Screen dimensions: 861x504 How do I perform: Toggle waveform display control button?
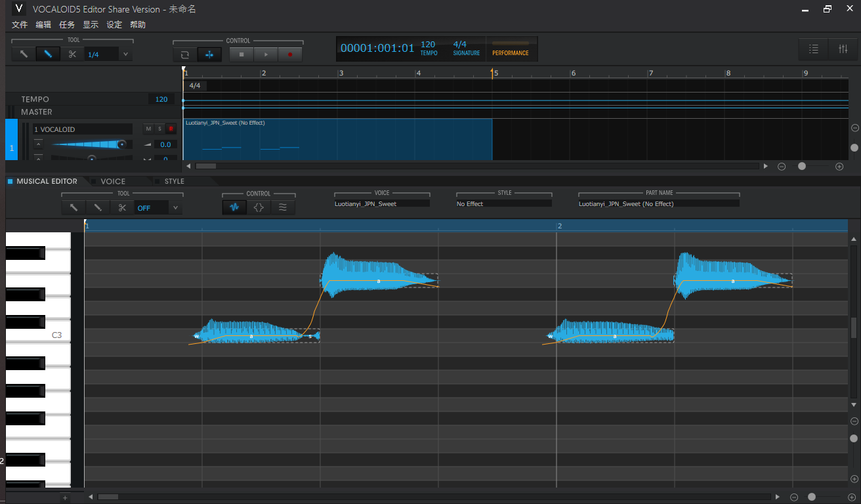coord(234,207)
